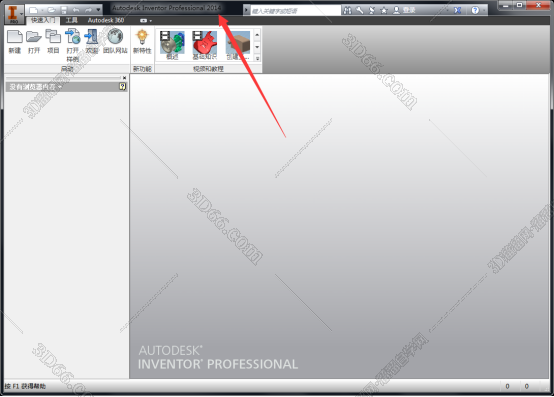Image resolution: width=554 pixels, height=397 pixels.
Task: Click the 登录 sign in button
Action: pos(405,10)
